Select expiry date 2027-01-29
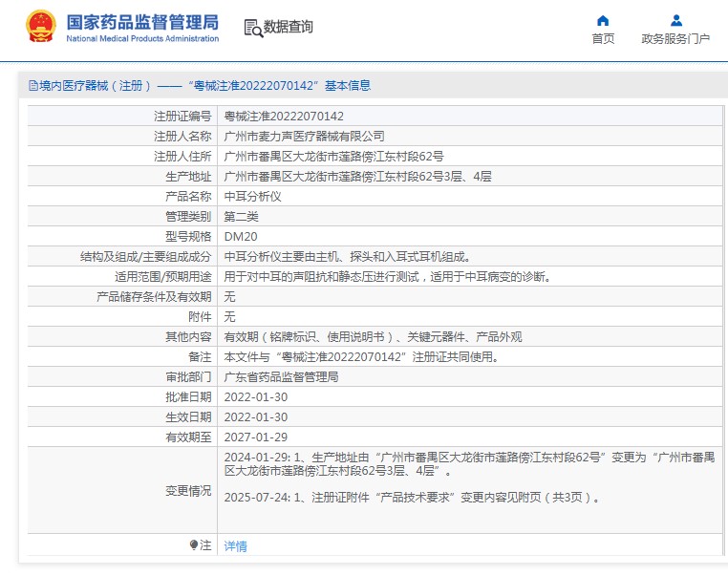Viewport: 728px width, 576px height. tap(256, 437)
